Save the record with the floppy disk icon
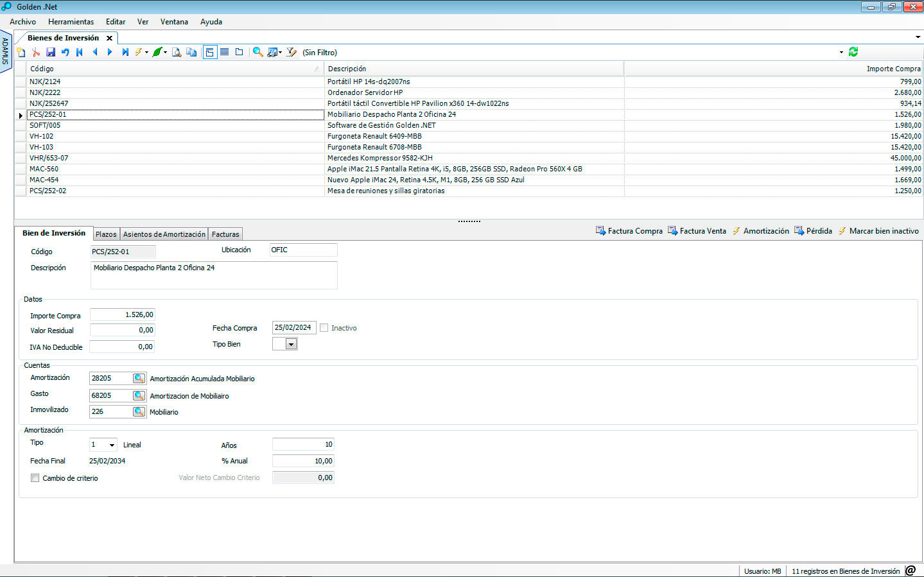Viewport: 924px width, 577px height. click(51, 53)
